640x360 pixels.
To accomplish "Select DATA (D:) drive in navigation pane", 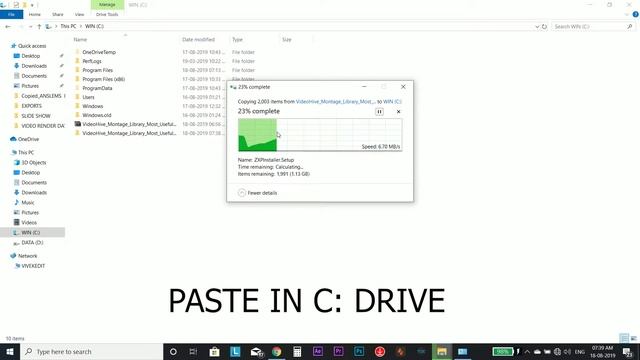I will (x=32, y=242).
